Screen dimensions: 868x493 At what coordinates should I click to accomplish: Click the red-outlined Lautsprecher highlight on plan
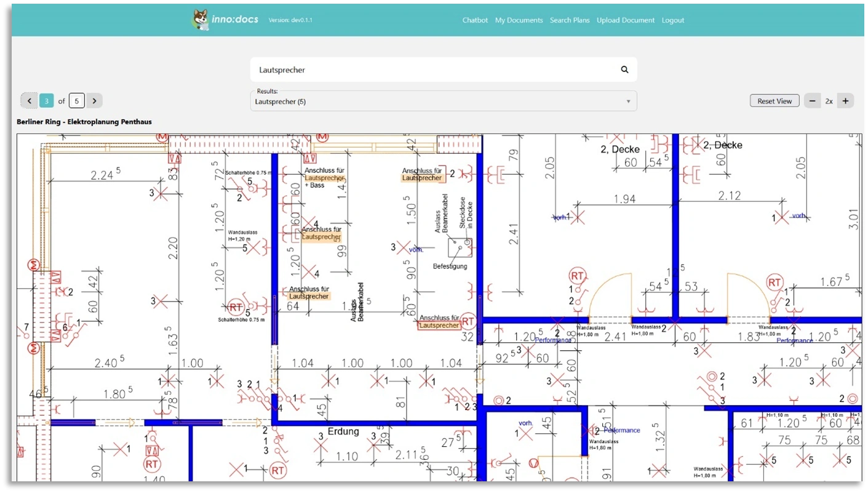point(439,326)
